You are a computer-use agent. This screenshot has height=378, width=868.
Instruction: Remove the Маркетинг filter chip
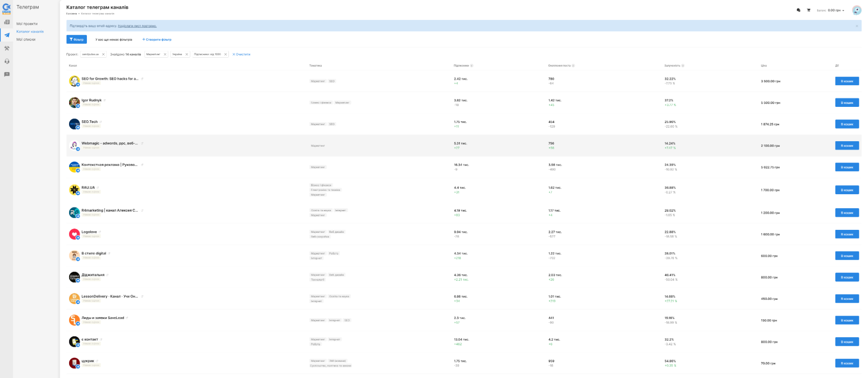(165, 54)
